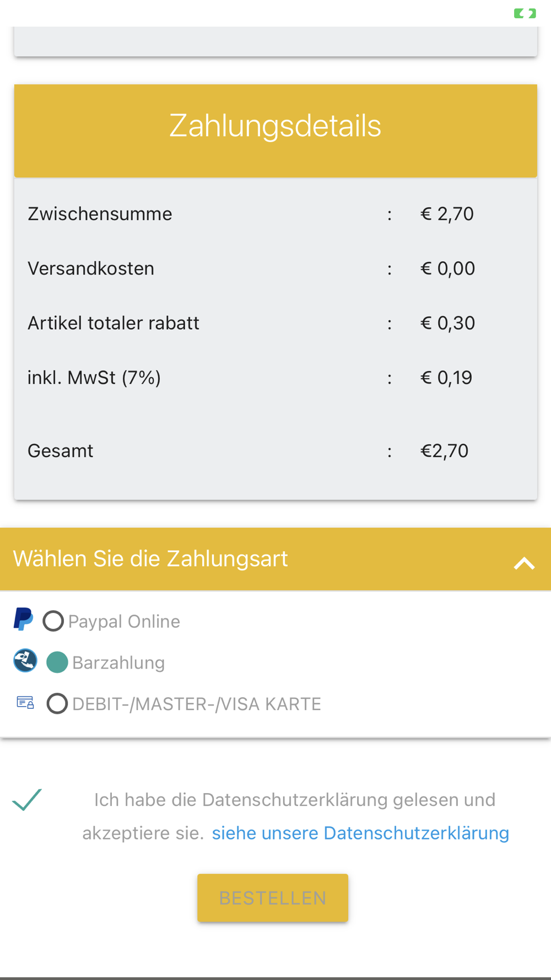Screen dimensions: 551x980
Task: Click the Gesamt total amount €2,70
Action: pyautogui.click(x=444, y=451)
